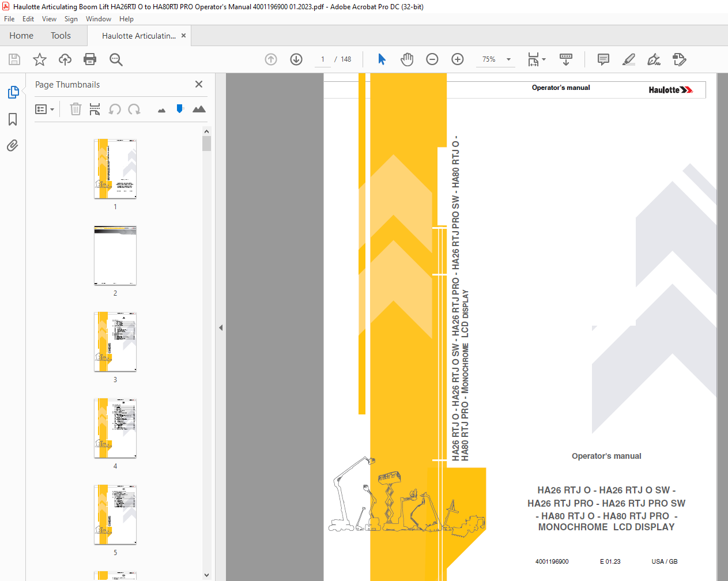Click the 'USA / GB' text
Image resolution: width=728 pixels, height=581 pixels.
point(665,561)
